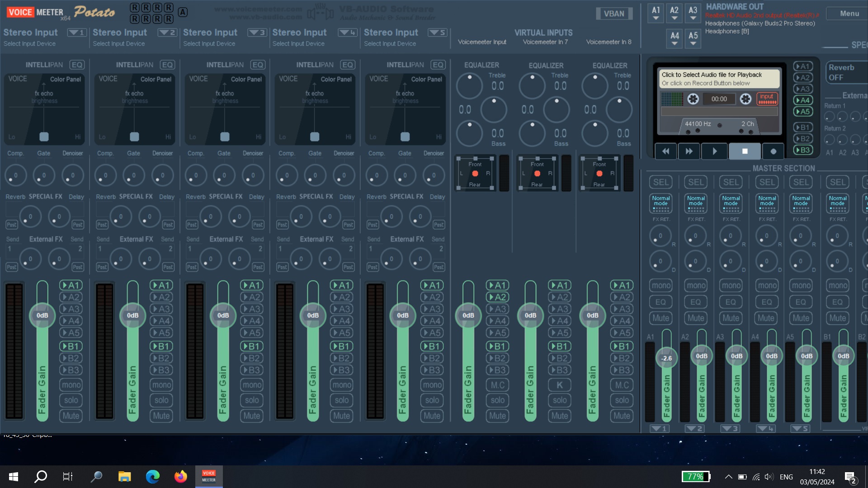Toggle M.C on Voicemeeter Input strip
Screen dimensions: 868x488
pos(497,385)
